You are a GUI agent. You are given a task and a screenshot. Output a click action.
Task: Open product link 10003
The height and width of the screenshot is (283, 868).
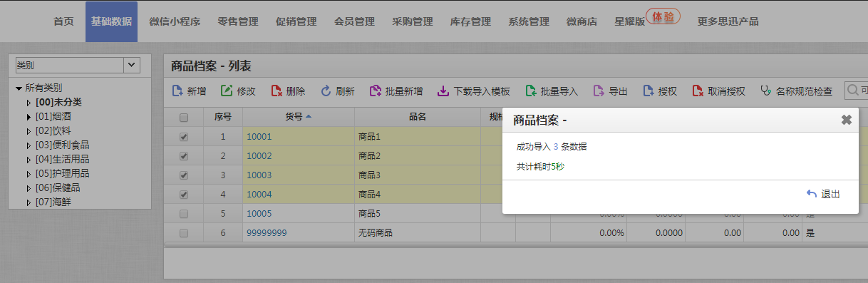(259, 175)
